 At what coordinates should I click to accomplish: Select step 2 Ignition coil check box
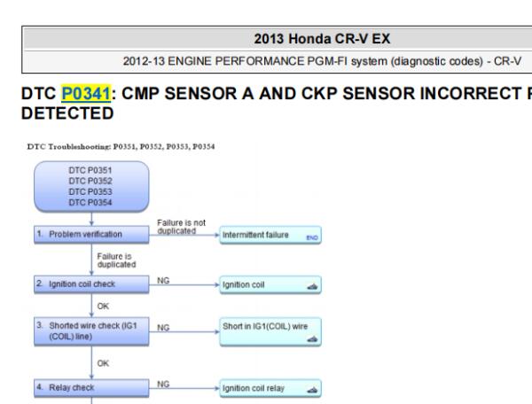tap(91, 284)
